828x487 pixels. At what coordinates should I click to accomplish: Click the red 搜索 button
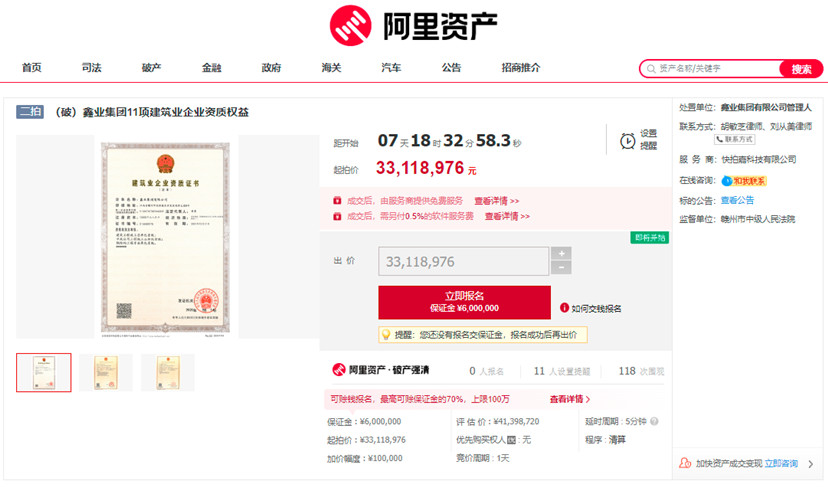[x=801, y=69]
